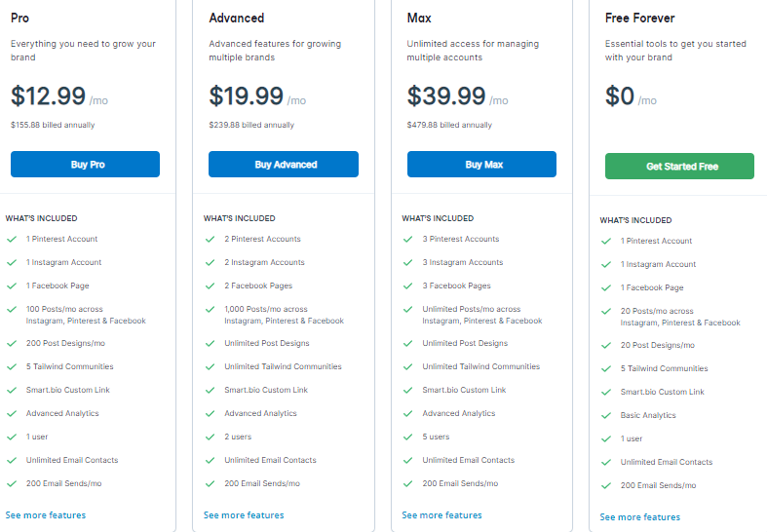Select the Buy Max button
The width and height of the screenshot is (767, 532).
pos(481,165)
